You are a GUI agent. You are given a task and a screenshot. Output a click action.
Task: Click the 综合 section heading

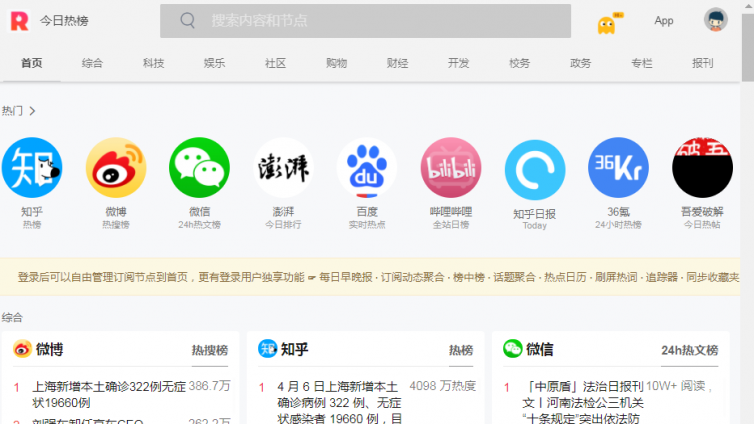(x=12, y=317)
